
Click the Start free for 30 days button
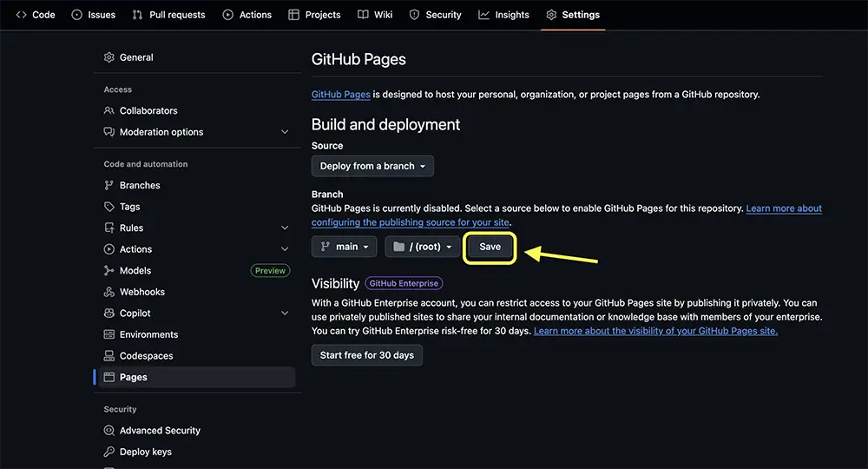[366, 354]
